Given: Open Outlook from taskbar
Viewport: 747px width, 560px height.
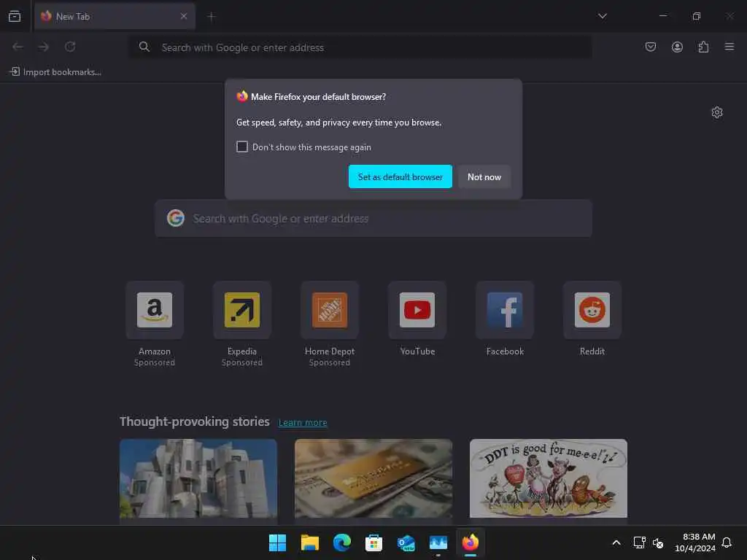Looking at the screenshot, I should click(x=406, y=542).
